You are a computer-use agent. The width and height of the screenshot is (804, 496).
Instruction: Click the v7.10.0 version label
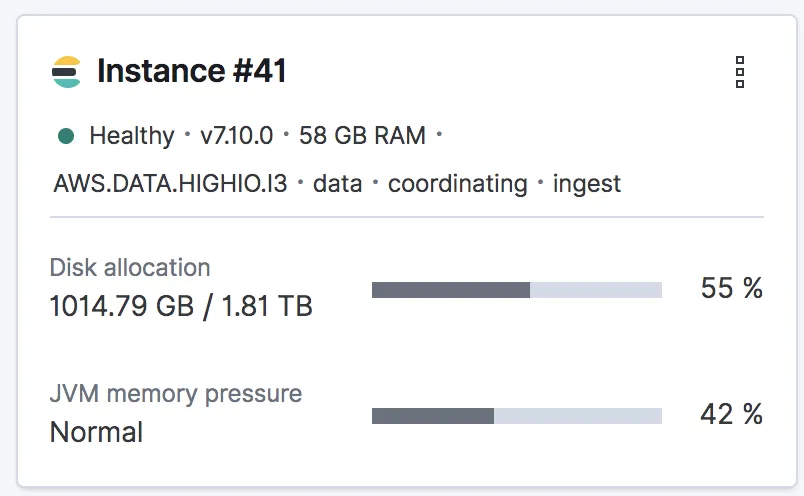[x=238, y=136]
